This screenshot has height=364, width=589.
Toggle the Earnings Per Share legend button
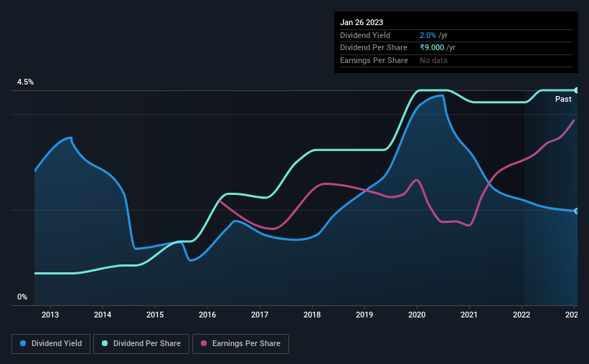click(x=240, y=344)
